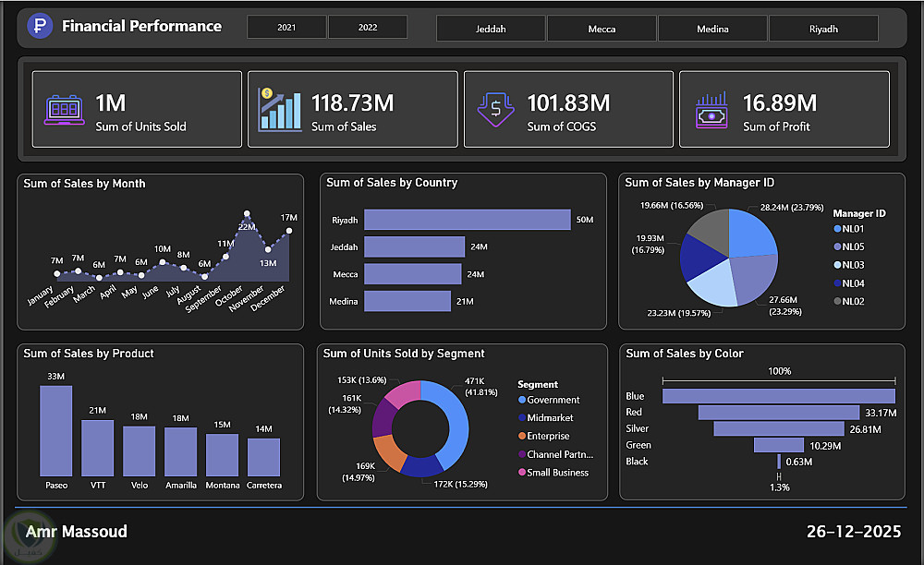Click the Profit money icon
The width and height of the screenshot is (924, 565).
[711, 110]
